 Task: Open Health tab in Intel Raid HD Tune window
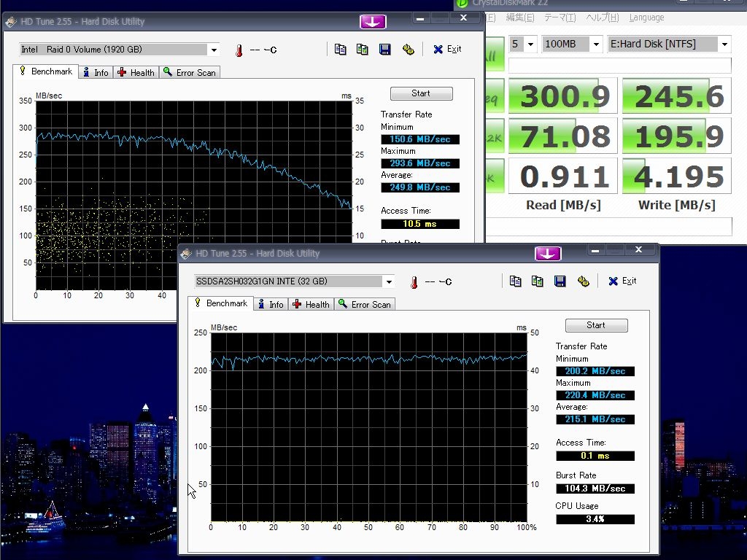point(136,72)
